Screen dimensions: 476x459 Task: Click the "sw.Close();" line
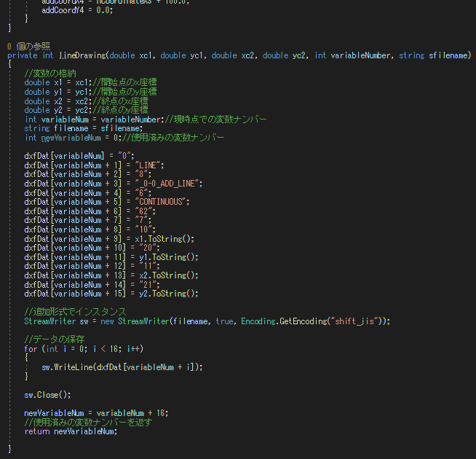(47, 395)
